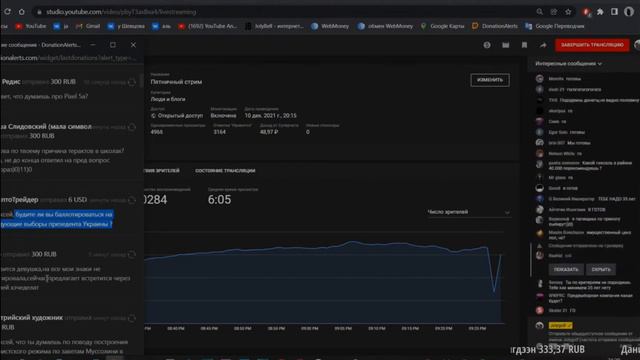The image size is (640, 360).
Task: Click the Изменить button for stream details
Action: tap(490, 80)
